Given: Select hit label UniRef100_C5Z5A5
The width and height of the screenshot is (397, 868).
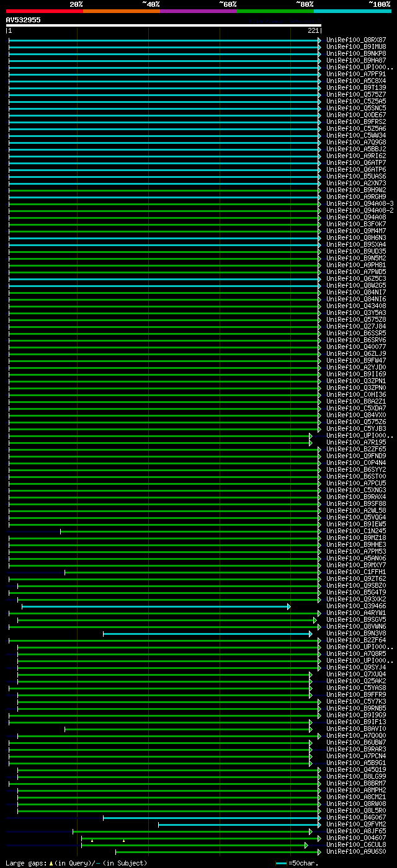Looking at the screenshot, I should click(x=356, y=101).
